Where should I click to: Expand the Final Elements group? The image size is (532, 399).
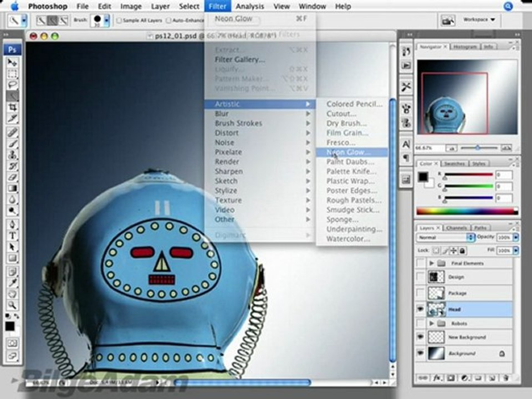pos(432,263)
